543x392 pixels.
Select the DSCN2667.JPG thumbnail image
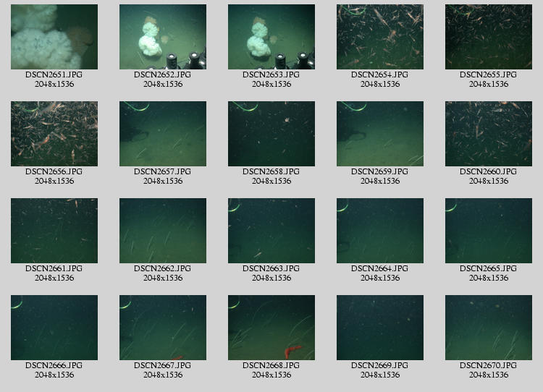pyautogui.click(x=163, y=328)
